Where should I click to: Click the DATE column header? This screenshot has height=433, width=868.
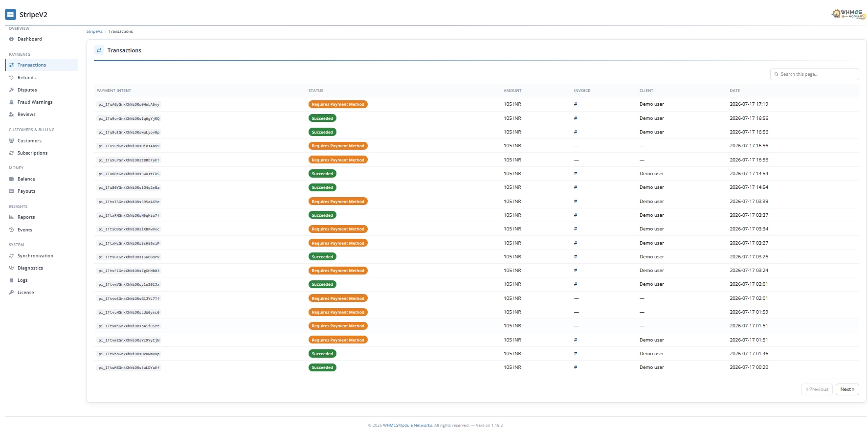tap(735, 91)
